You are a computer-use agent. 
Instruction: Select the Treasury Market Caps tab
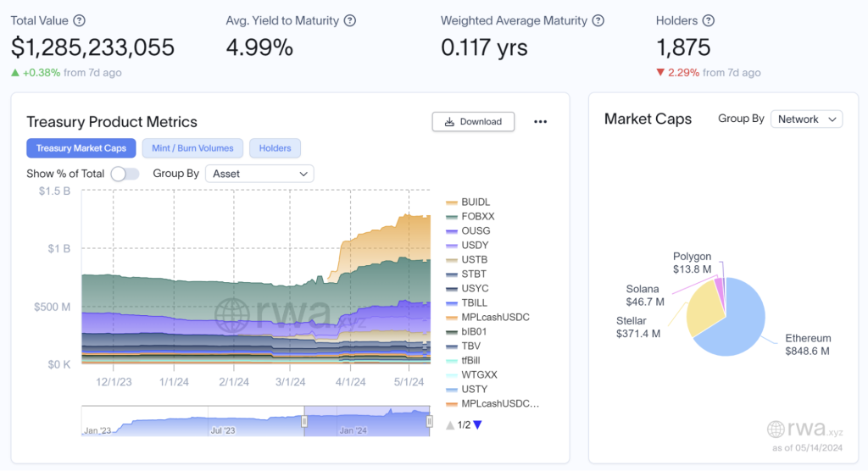tap(81, 148)
